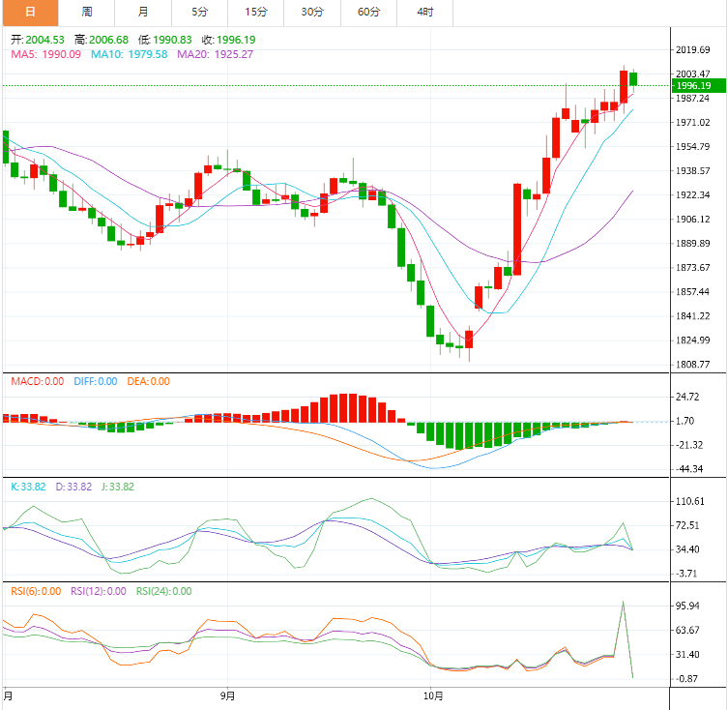Select the 日 daily chart tab
728x710 pixels.
(x=29, y=13)
